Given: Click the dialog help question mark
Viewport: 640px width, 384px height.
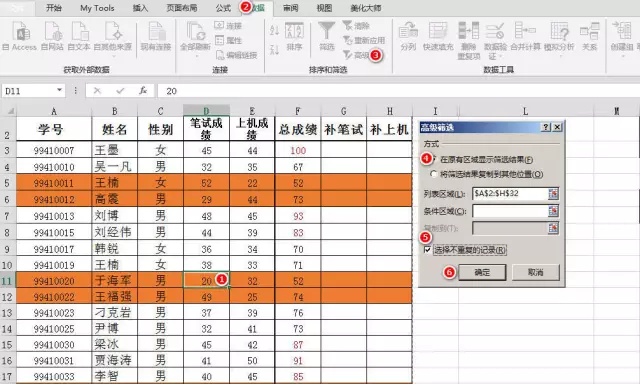Looking at the screenshot, I should [x=546, y=127].
